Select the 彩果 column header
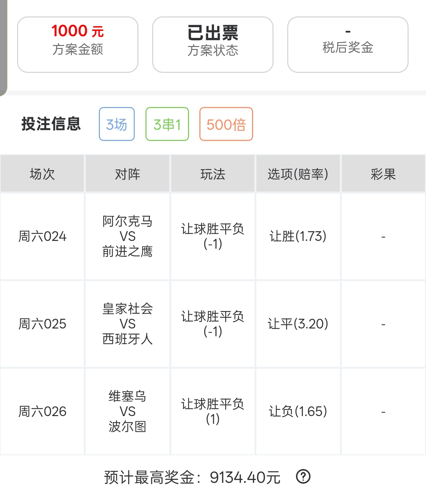The width and height of the screenshot is (426, 504). click(x=383, y=174)
